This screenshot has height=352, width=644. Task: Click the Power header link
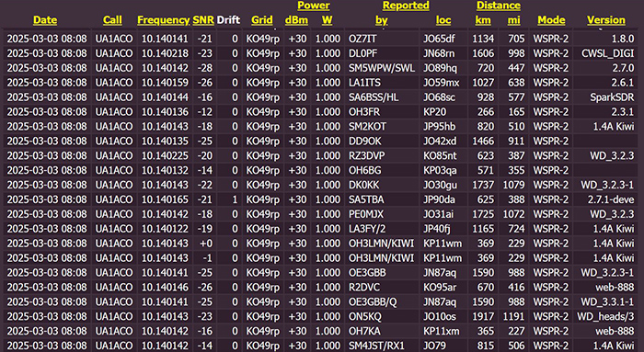point(314,6)
